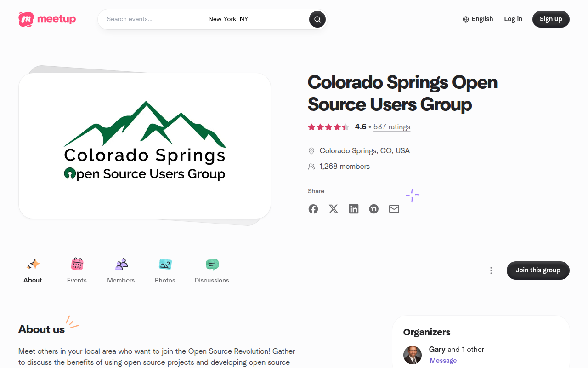Click the About us heading

41,329
